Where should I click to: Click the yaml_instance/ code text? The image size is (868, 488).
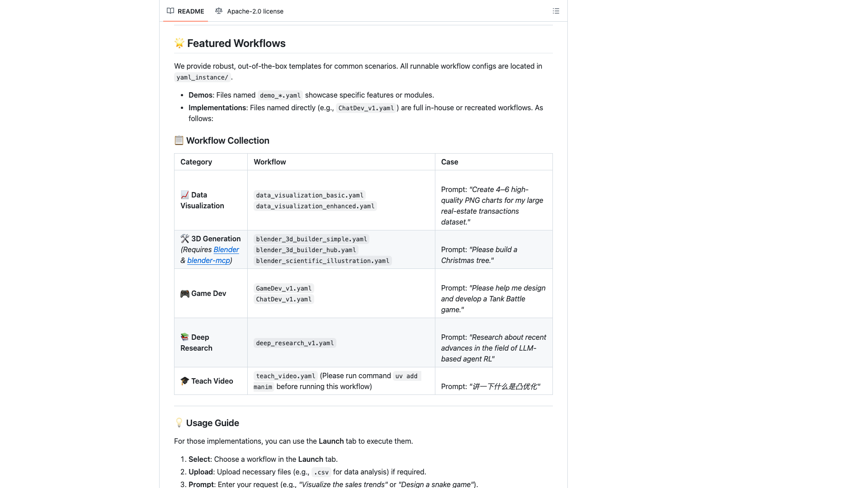click(203, 77)
